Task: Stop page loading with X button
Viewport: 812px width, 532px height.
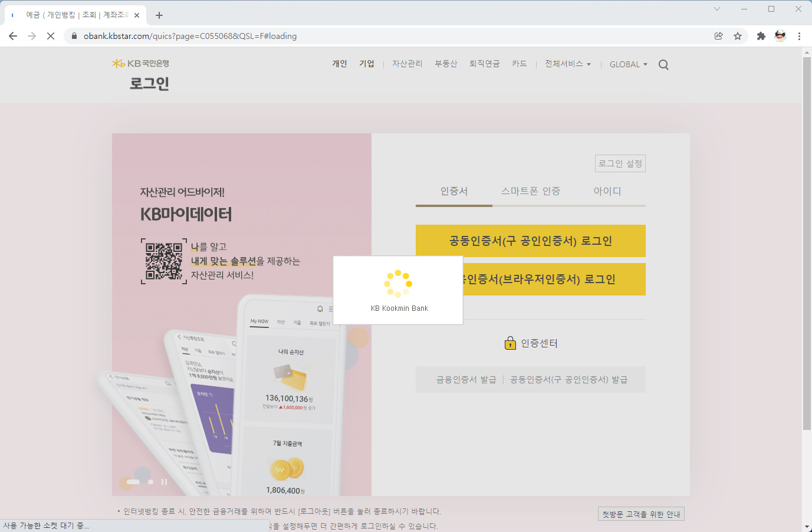Action: click(x=51, y=36)
